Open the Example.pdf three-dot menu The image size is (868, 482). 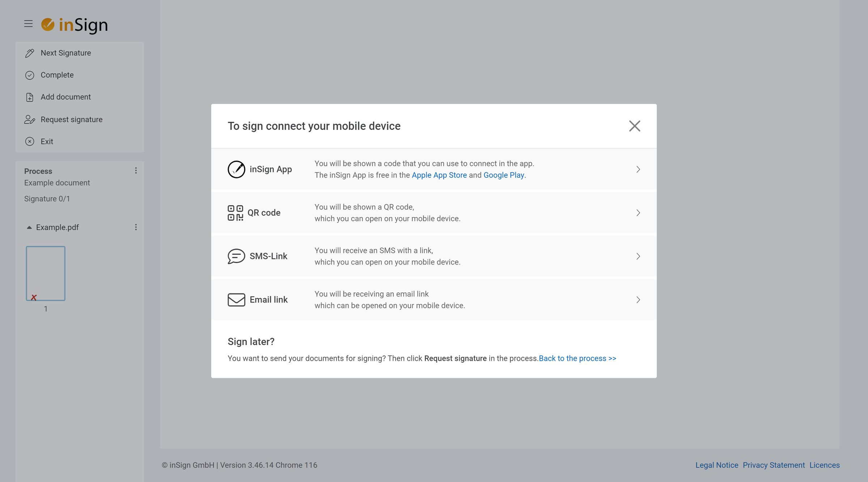click(136, 227)
